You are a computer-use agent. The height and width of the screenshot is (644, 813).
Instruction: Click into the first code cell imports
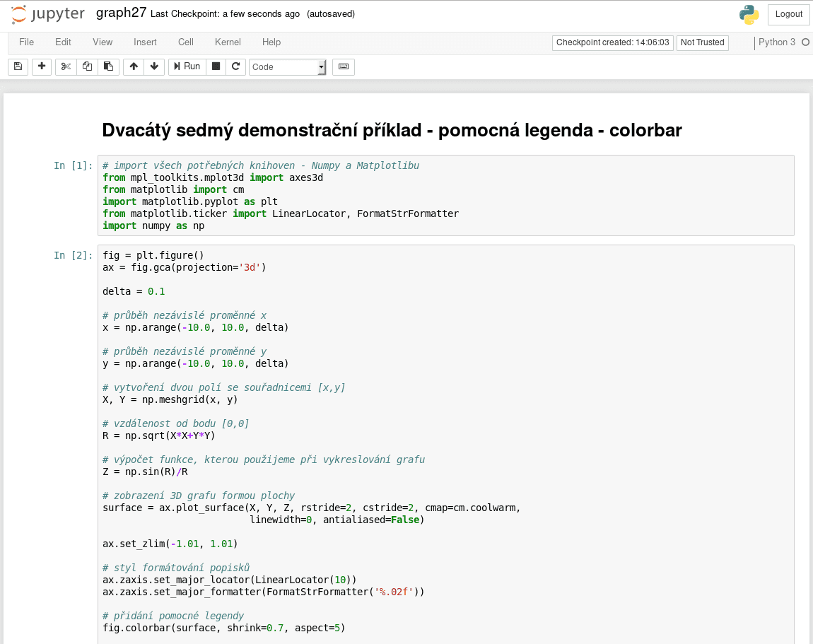446,196
